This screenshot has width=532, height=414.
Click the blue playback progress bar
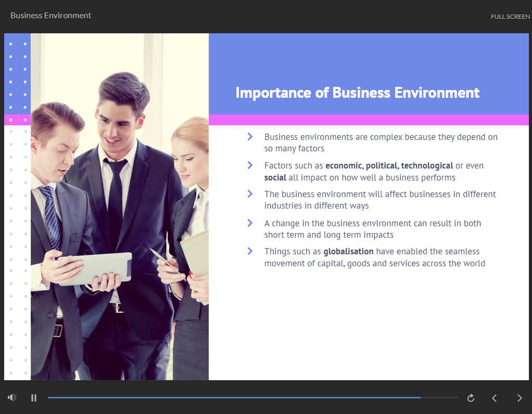pos(234,397)
